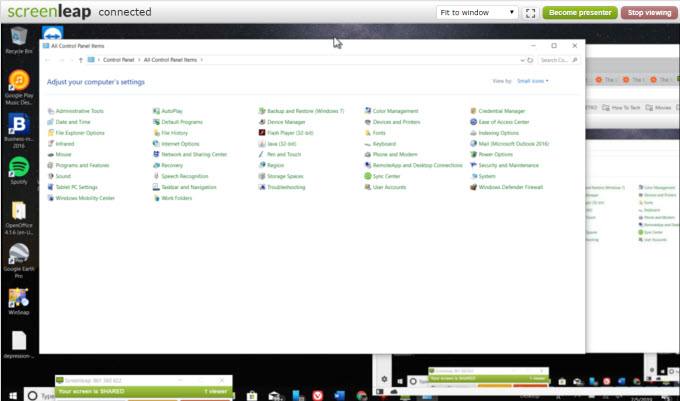Open the Java (32-bit) icon

tap(262, 143)
